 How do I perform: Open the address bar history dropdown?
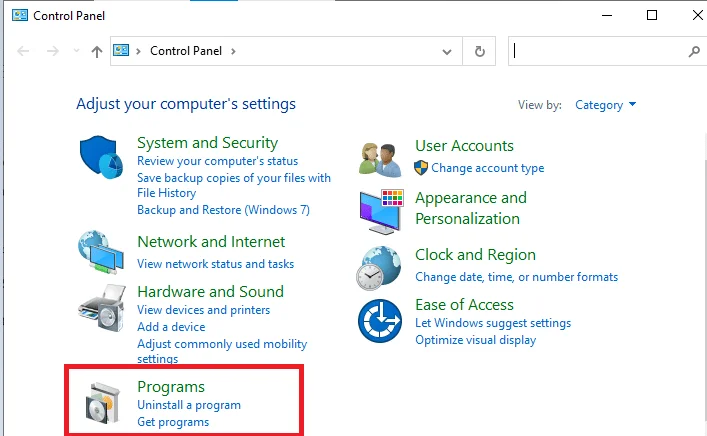(447, 51)
